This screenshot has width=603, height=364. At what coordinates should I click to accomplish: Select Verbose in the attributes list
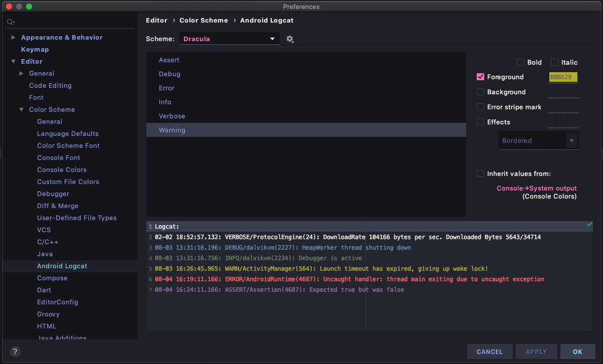(x=306, y=116)
